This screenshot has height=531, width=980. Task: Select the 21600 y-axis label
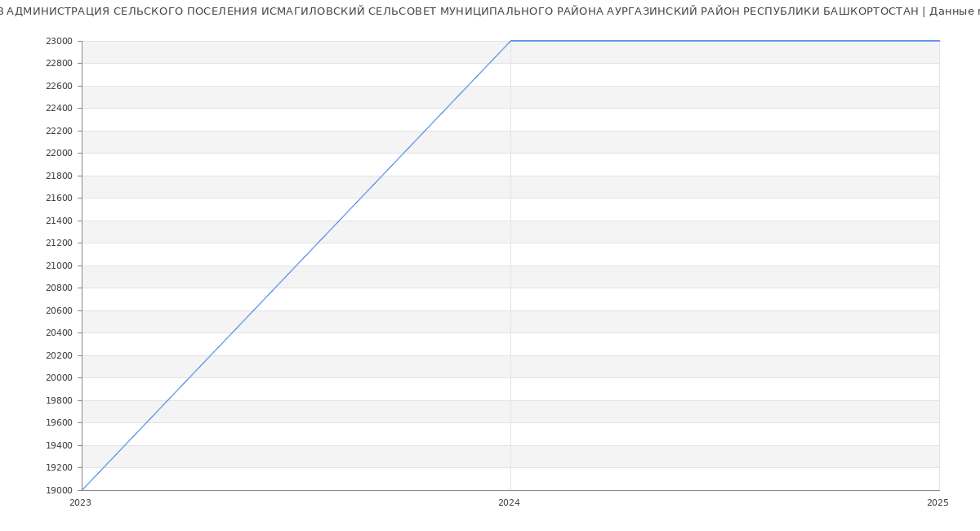click(x=60, y=199)
